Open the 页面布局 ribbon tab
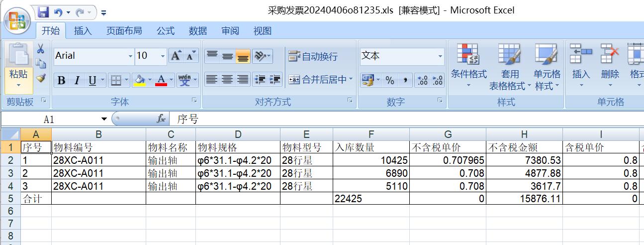The image size is (644, 245). coord(124,31)
